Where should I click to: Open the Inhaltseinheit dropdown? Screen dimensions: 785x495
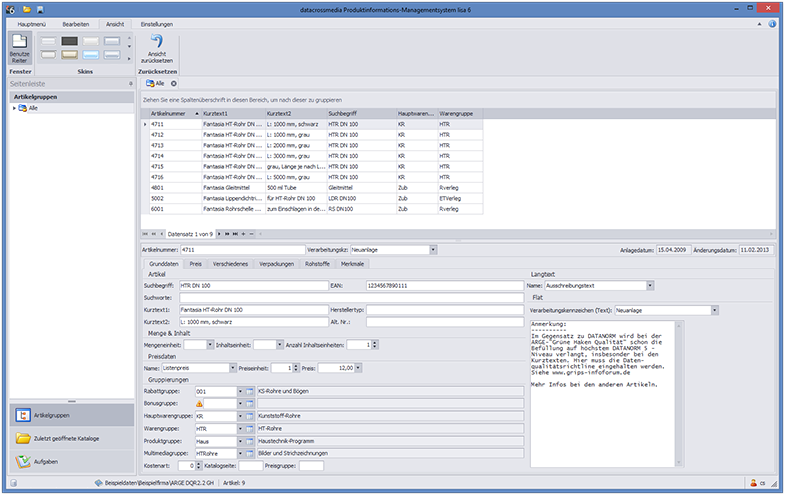click(x=279, y=345)
